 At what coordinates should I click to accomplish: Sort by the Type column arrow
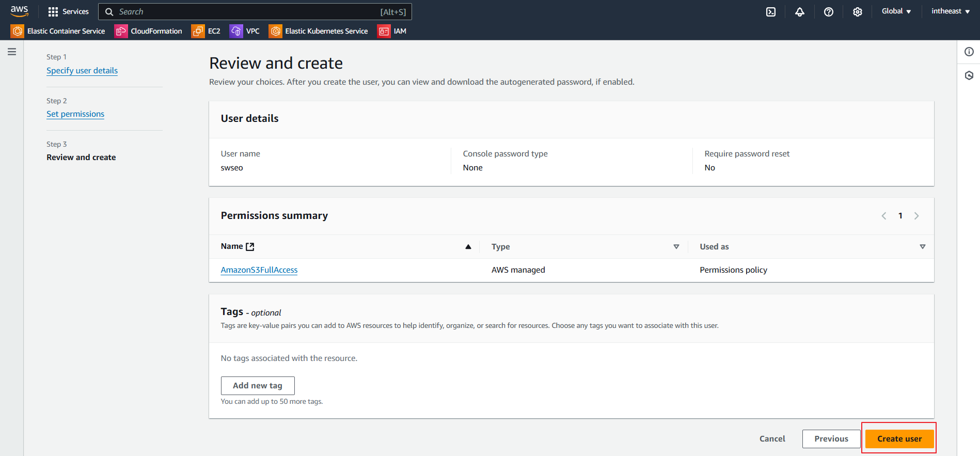point(676,246)
